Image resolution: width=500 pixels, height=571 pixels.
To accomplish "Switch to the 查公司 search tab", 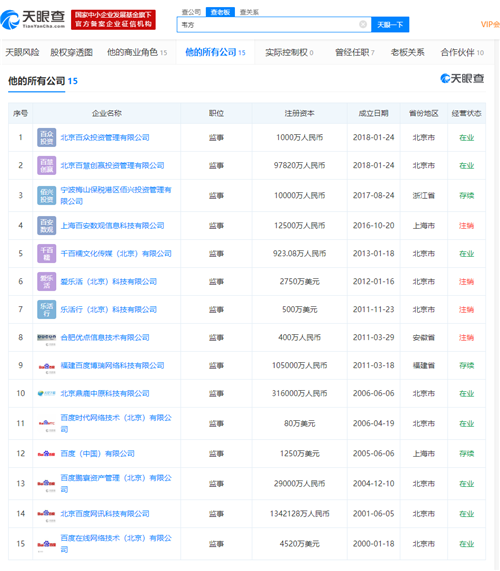I will (x=191, y=12).
